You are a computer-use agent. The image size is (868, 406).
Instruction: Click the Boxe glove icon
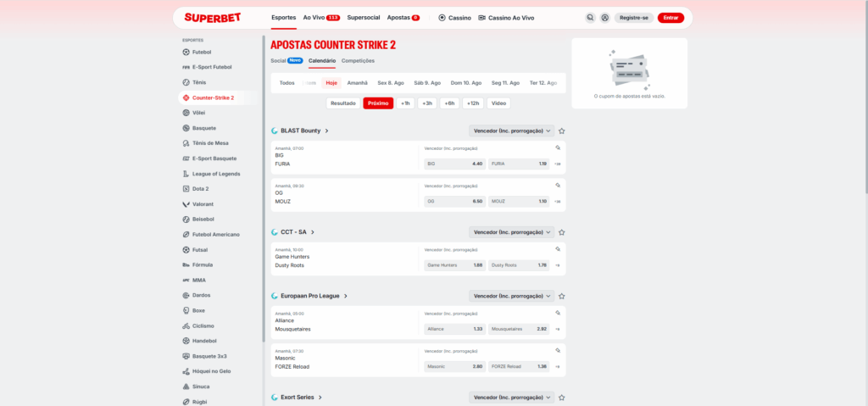pyautogui.click(x=186, y=311)
